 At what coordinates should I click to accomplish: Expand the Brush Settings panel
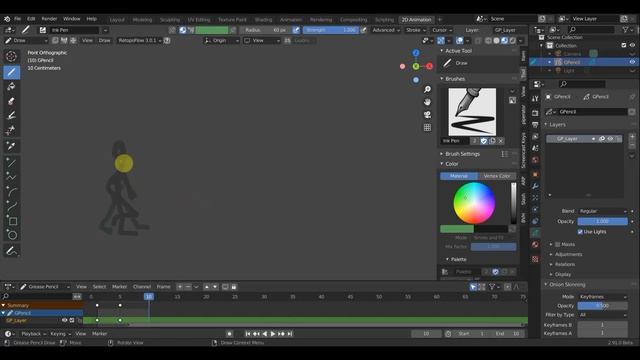462,154
